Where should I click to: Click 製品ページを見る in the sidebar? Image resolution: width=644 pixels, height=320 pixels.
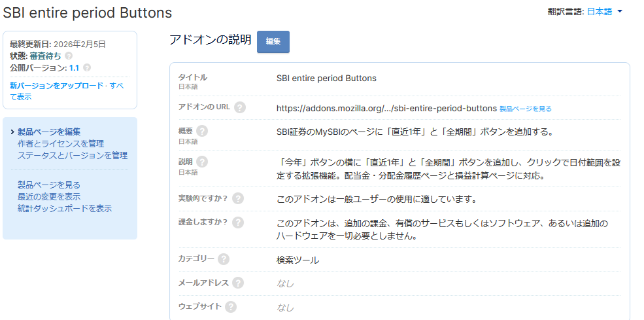(x=49, y=185)
